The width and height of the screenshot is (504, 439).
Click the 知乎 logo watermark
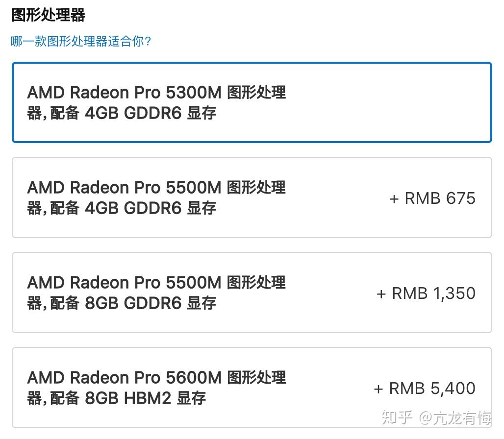click(x=396, y=418)
